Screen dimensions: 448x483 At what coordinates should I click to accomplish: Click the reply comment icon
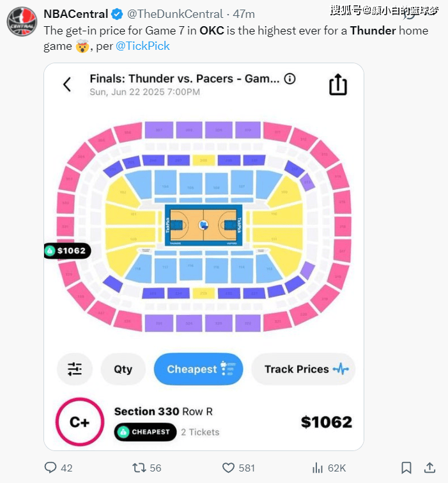pyautogui.click(x=50, y=468)
